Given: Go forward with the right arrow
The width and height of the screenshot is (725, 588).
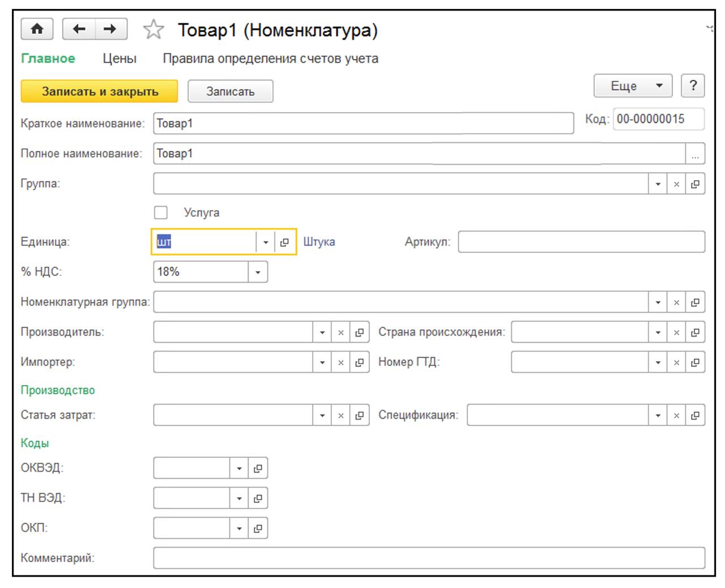Looking at the screenshot, I should 110,29.
